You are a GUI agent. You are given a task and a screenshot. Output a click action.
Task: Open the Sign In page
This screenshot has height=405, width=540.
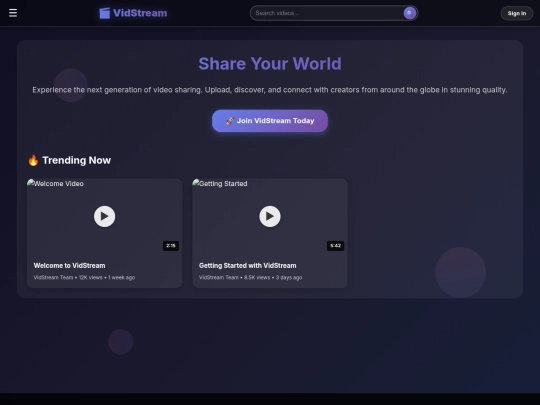coord(517,13)
